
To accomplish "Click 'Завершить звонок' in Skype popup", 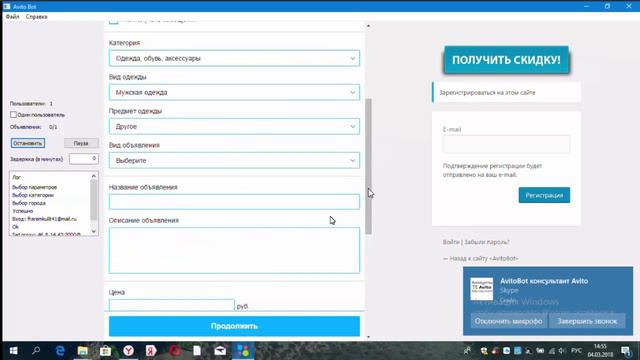I will (x=587, y=321).
